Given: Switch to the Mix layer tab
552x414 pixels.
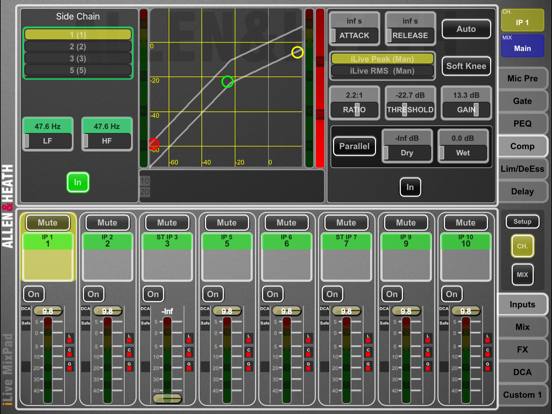Looking at the screenshot, I should tap(522, 327).
